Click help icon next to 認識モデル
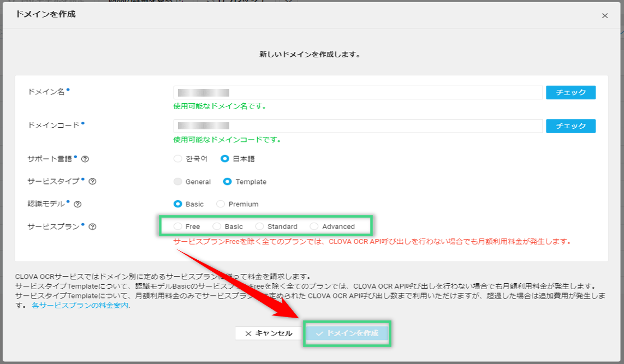This screenshot has height=364, width=624. point(78,204)
